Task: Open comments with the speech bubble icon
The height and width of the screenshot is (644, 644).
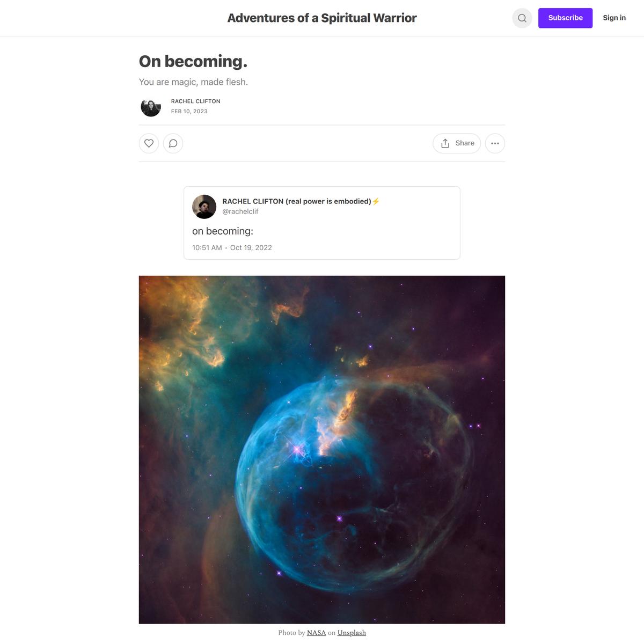Action: [x=173, y=143]
